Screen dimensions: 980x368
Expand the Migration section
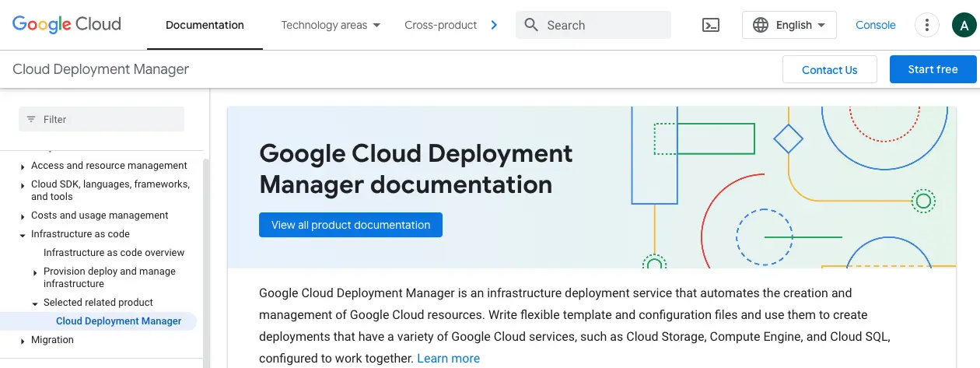pos(23,341)
